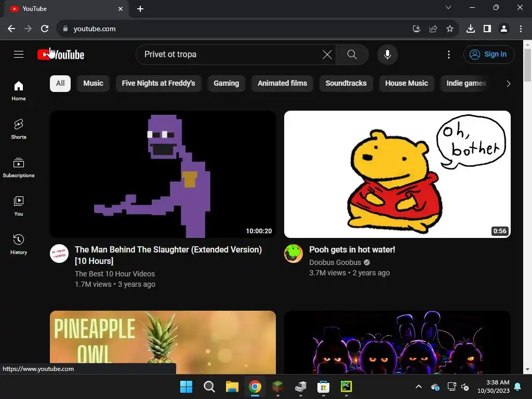Open the dark animatronics video thumbnail
Screen dimensions: 532x399
pyautogui.click(x=397, y=342)
